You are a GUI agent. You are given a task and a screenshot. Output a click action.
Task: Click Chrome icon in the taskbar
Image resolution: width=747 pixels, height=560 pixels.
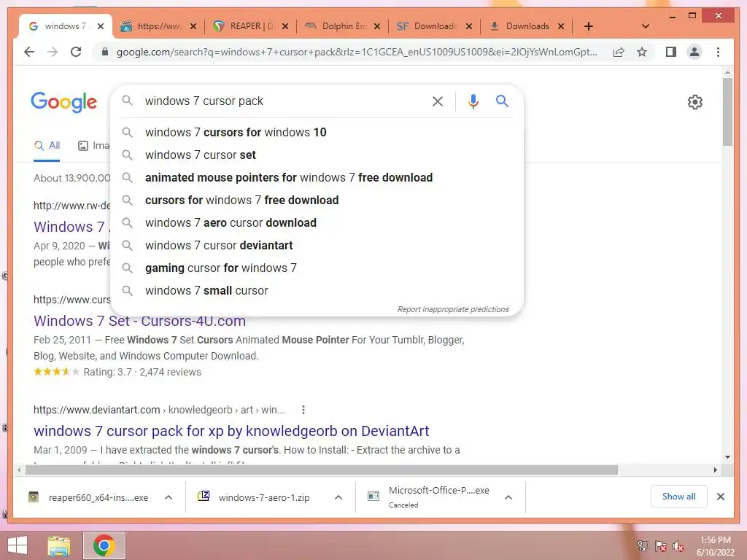(x=104, y=545)
